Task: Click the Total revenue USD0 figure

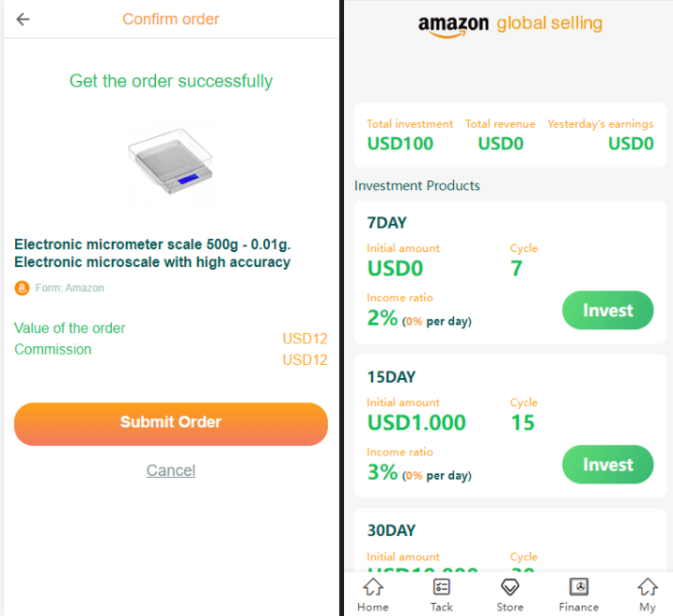Action: [x=500, y=144]
